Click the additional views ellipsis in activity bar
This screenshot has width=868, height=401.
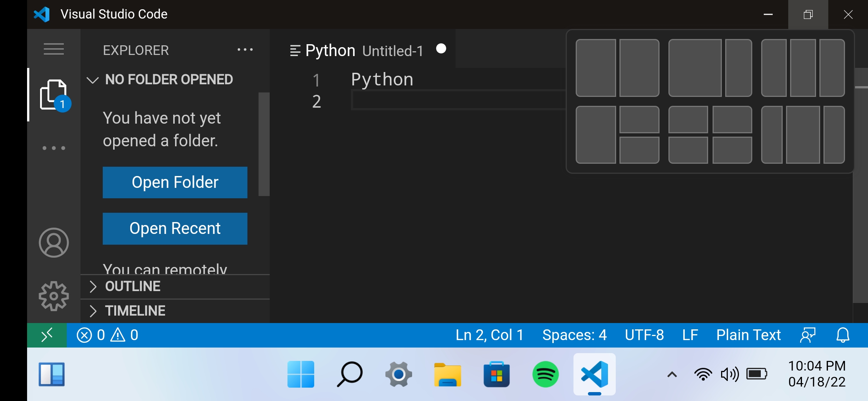[x=53, y=147]
